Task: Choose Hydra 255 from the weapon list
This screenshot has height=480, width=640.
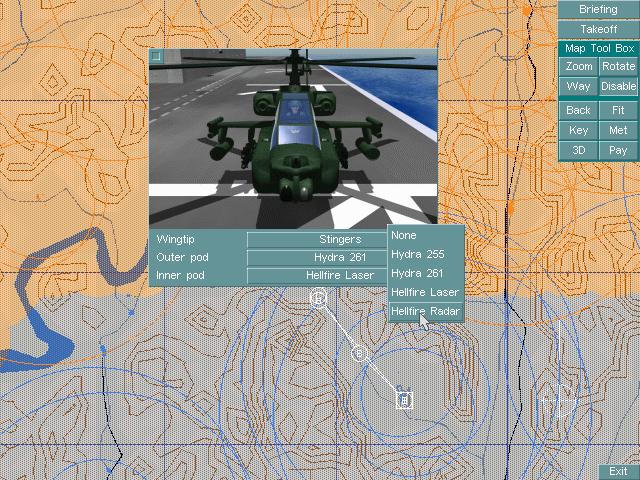Action: point(426,254)
